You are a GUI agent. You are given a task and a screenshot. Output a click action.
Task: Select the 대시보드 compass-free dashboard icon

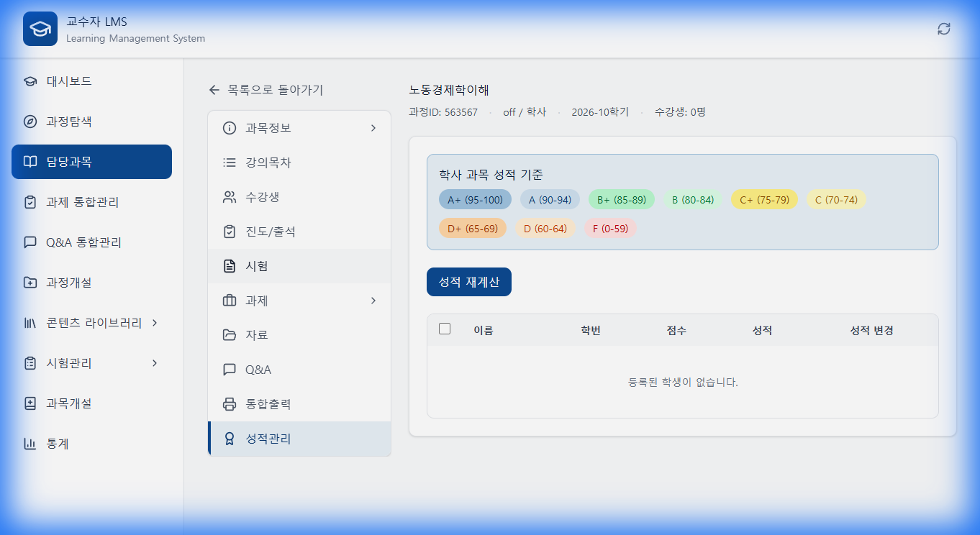pos(28,81)
